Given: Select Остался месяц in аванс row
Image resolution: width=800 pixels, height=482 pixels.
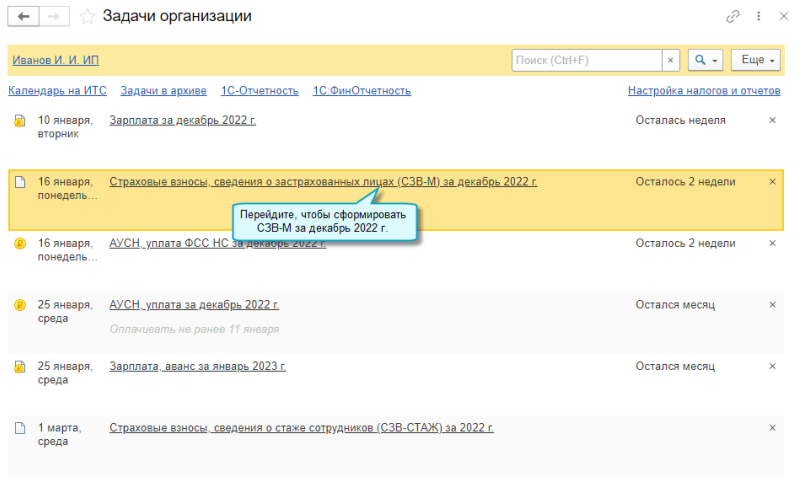Looking at the screenshot, I should [x=675, y=366].
